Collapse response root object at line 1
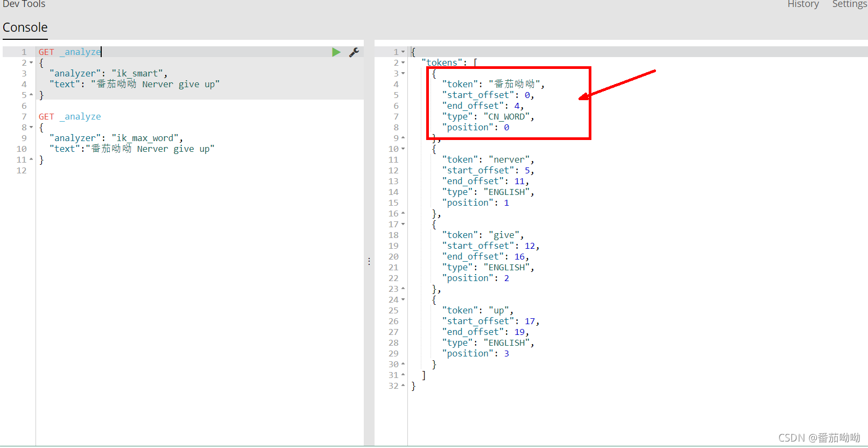This screenshot has height=448, width=868. [403, 52]
